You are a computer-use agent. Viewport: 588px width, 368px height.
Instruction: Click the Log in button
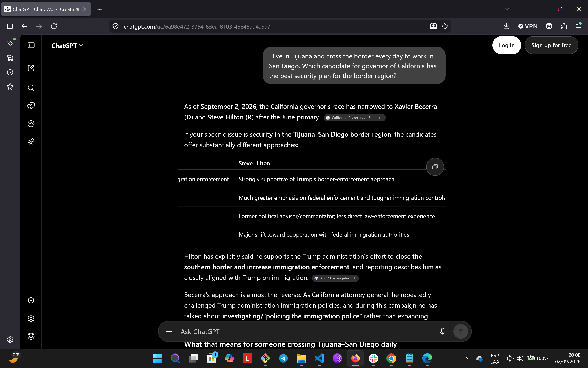[507, 45]
